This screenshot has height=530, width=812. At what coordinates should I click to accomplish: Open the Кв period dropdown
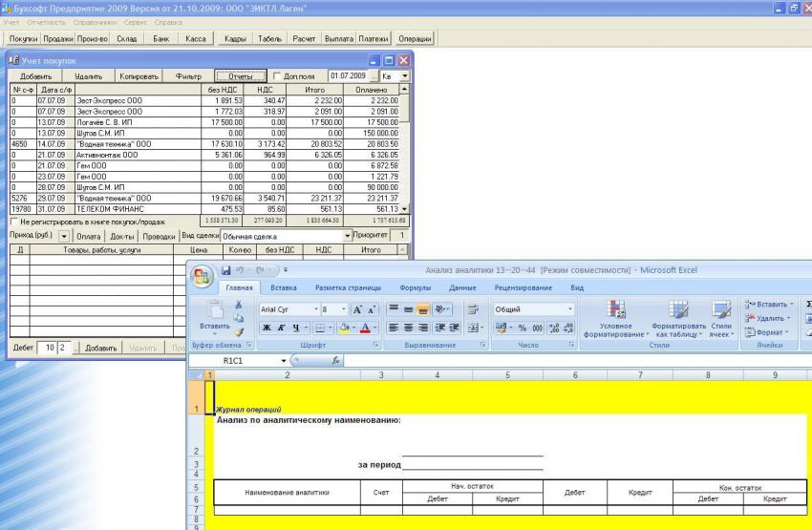[x=404, y=75]
